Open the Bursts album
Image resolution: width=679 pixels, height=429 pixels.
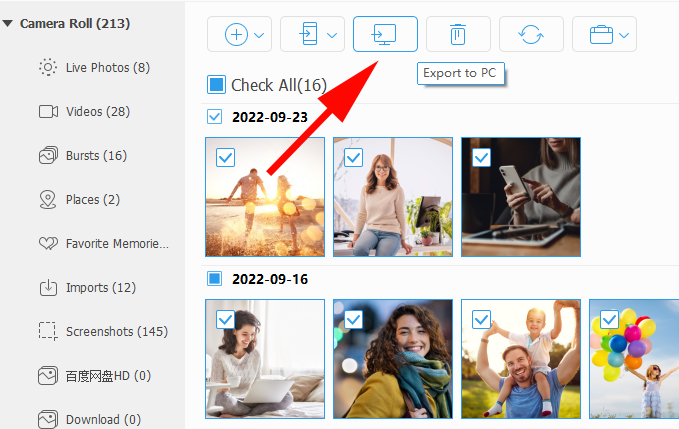(x=96, y=156)
